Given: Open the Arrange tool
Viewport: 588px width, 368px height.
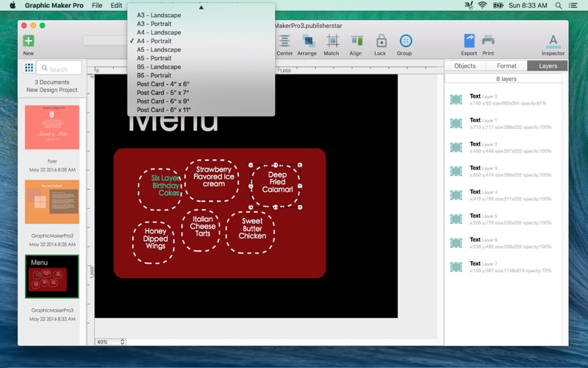Looking at the screenshot, I should pyautogui.click(x=308, y=41).
